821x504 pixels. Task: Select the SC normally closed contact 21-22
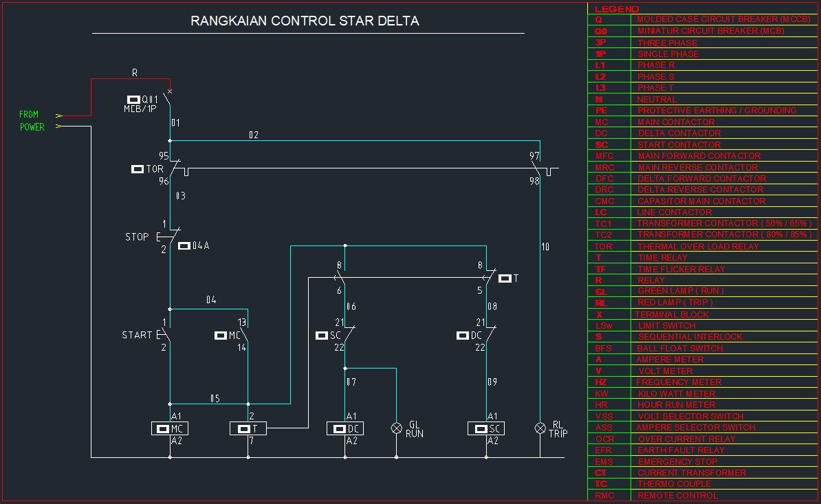(x=349, y=334)
